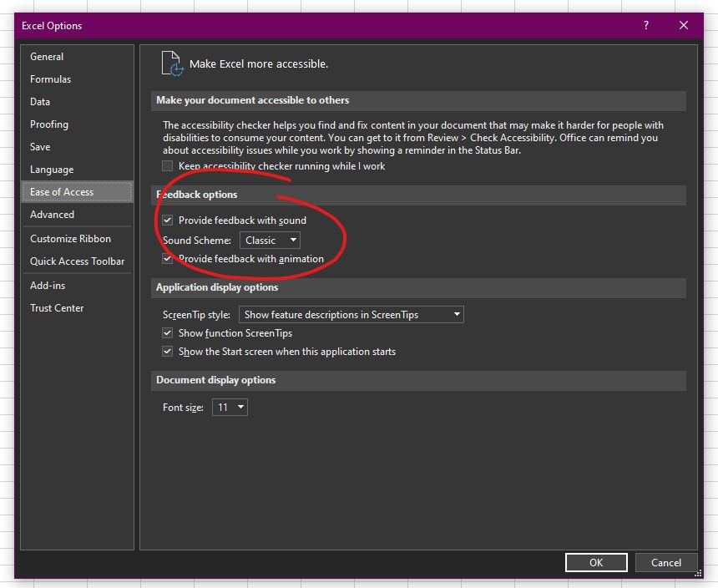The height and width of the screenshot is (588, 718).
Task: Toggle Provide feedback with animation
Action: click(168, 259)
